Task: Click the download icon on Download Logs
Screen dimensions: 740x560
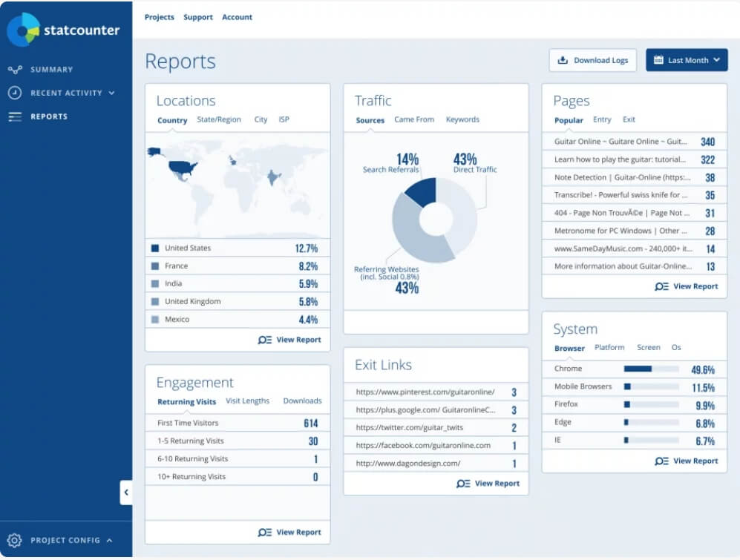Action: pos(563,60)
